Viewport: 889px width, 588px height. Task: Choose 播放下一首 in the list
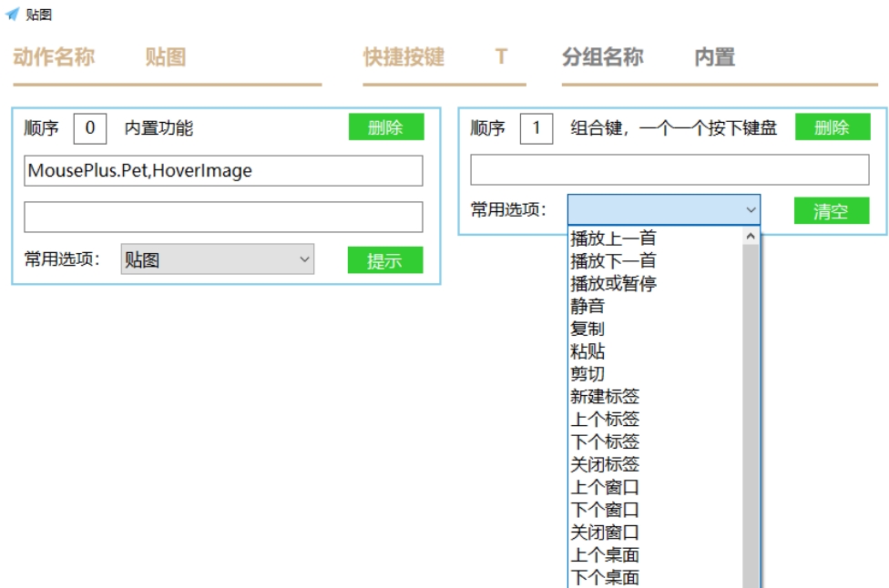613,261
